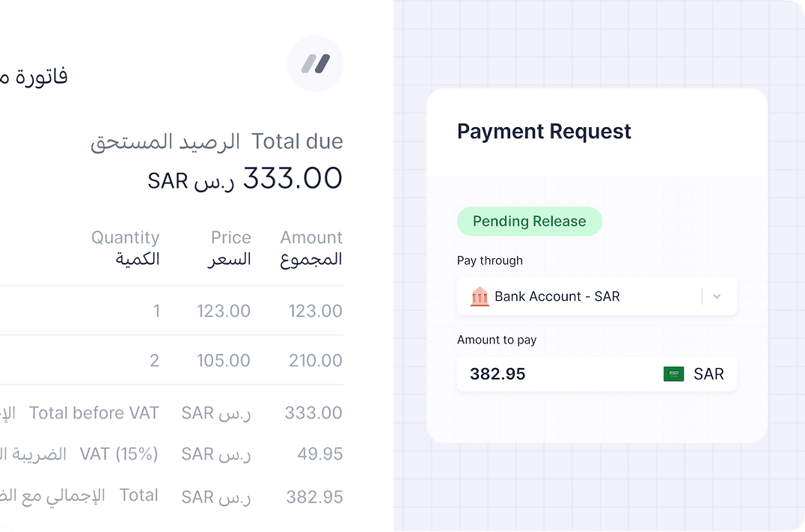Click the Amount column header
The height and width of the screenshot is (532, 805).
coord(311,238)
